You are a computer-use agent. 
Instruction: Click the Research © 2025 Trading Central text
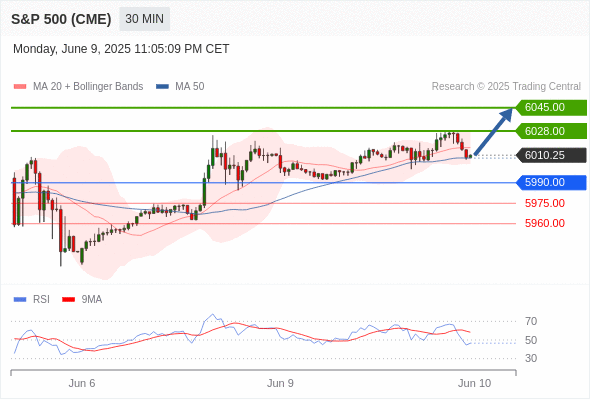point(506,87)
